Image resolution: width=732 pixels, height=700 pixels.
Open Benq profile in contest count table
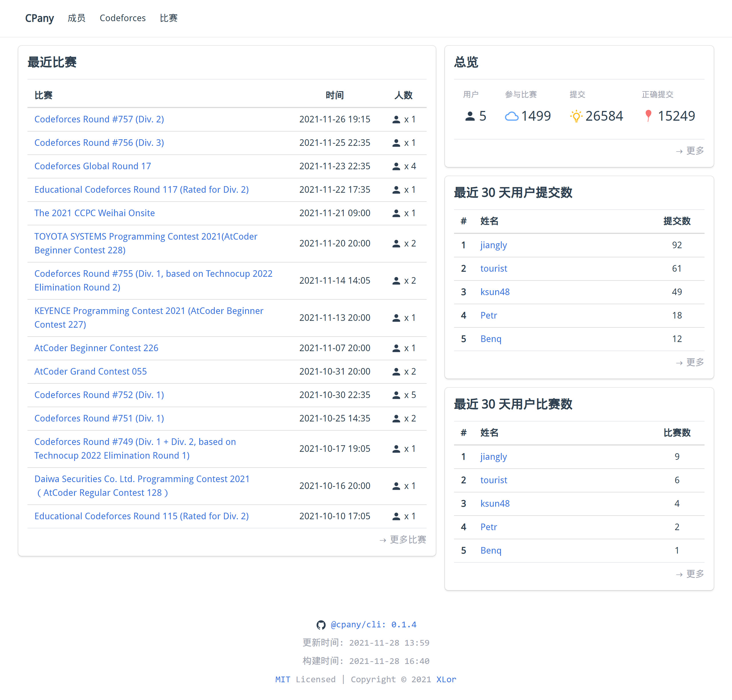click(491, 550)
